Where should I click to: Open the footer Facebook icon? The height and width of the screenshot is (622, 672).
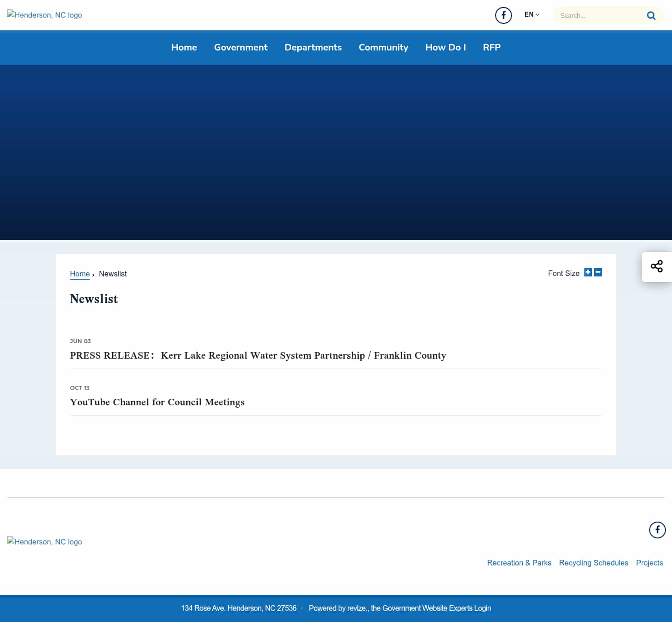tap(657, 530)
